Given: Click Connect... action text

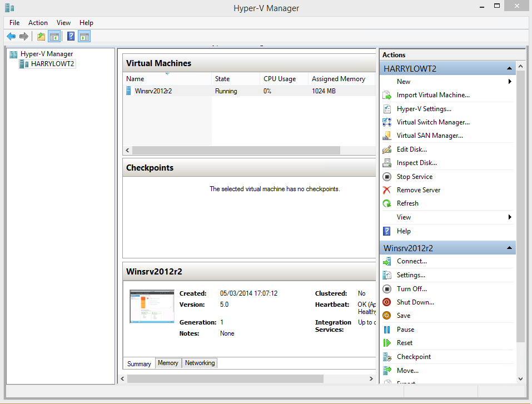Looking at the screenshot, I should click(x=412, y=261).
